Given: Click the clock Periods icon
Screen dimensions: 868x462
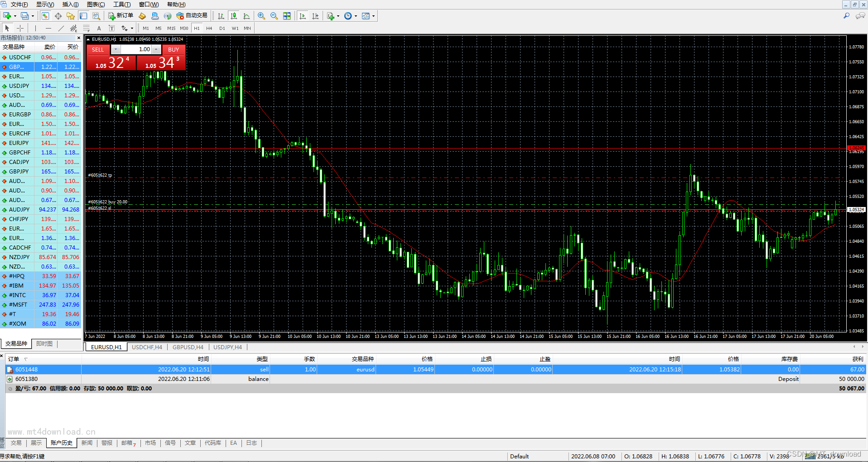Looking at the screenshot, I should pos(348,16).
